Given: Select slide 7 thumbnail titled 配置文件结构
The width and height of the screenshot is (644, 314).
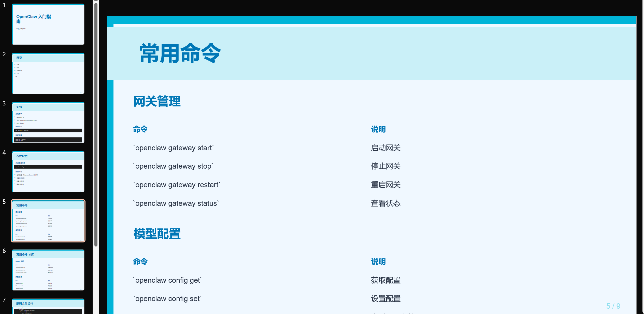Looking at the screenshot, I should (x=48, y=306).
